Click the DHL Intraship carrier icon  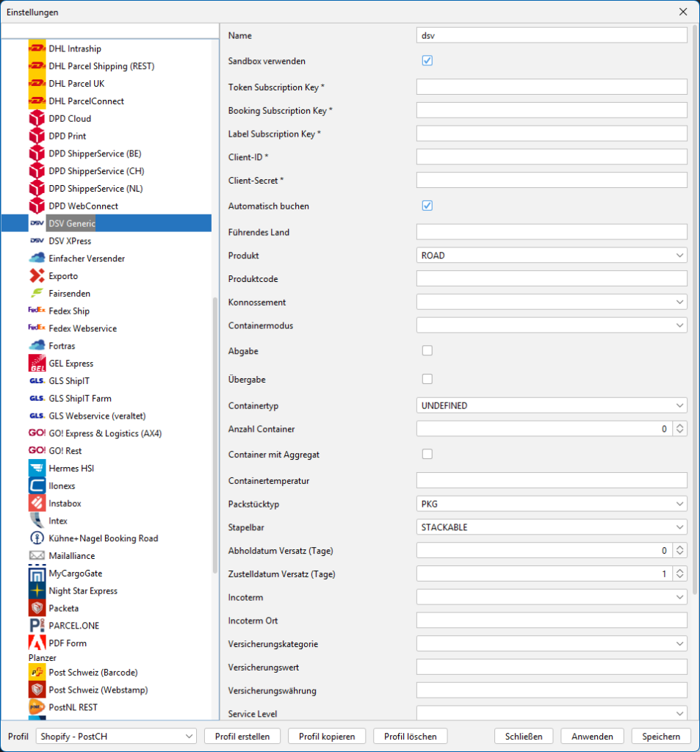pyautogui.click(x=37, y=48)
